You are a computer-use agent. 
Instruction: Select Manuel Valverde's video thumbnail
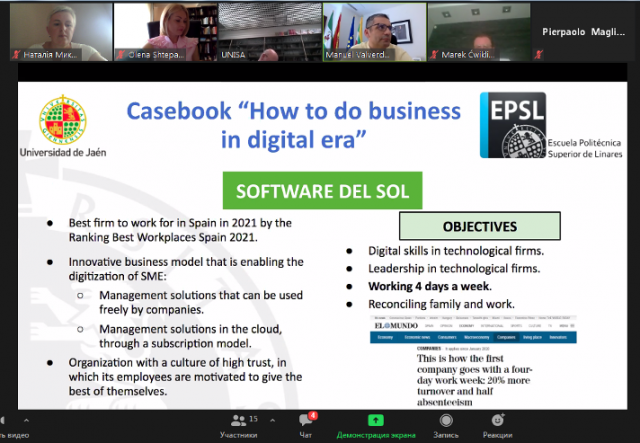[371, 31]
